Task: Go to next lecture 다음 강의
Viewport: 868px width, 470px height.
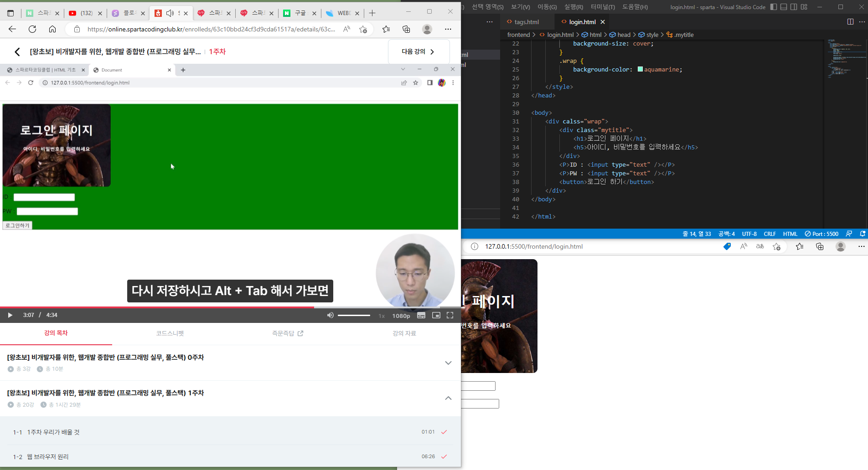Action: [418, 51]
